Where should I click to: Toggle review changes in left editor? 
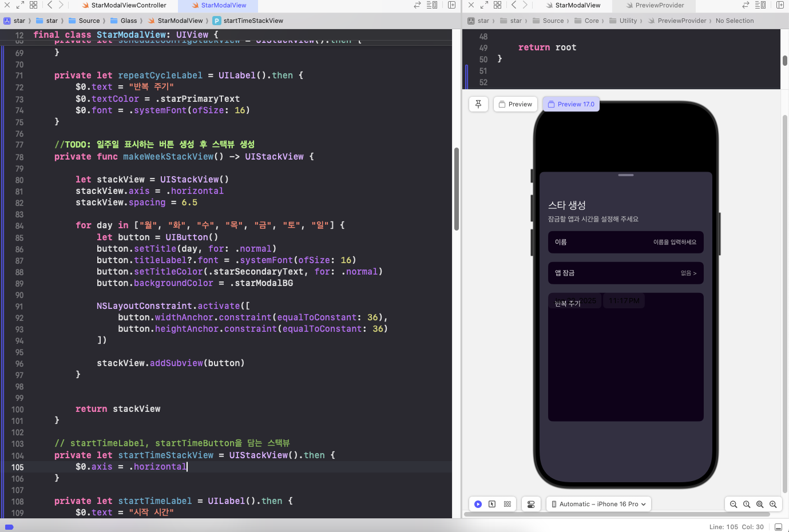[418, 5]
